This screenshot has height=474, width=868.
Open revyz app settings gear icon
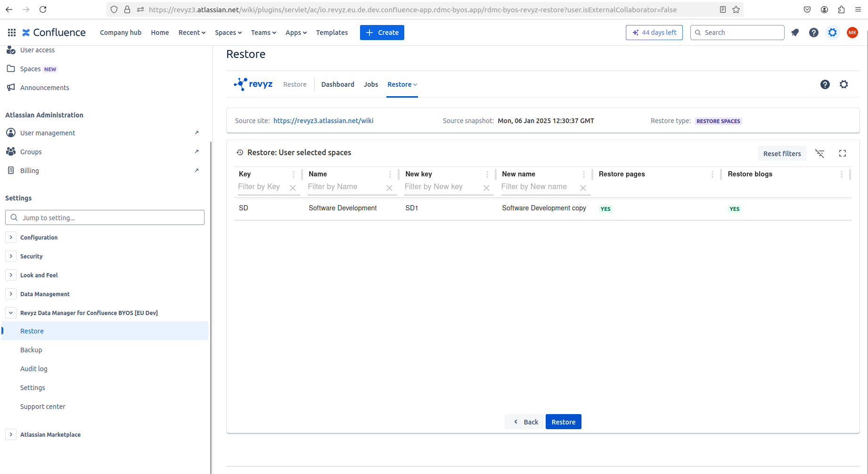[844, 84]
